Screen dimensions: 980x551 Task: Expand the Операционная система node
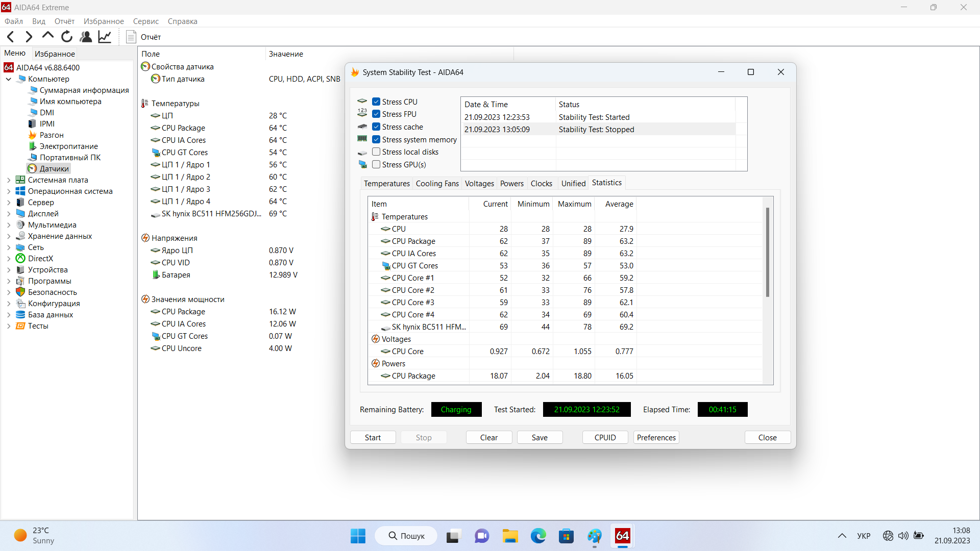9,191
